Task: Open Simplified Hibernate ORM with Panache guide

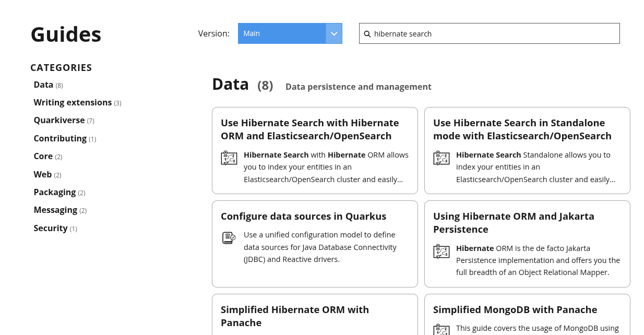Action: click(x=295, y=316)
